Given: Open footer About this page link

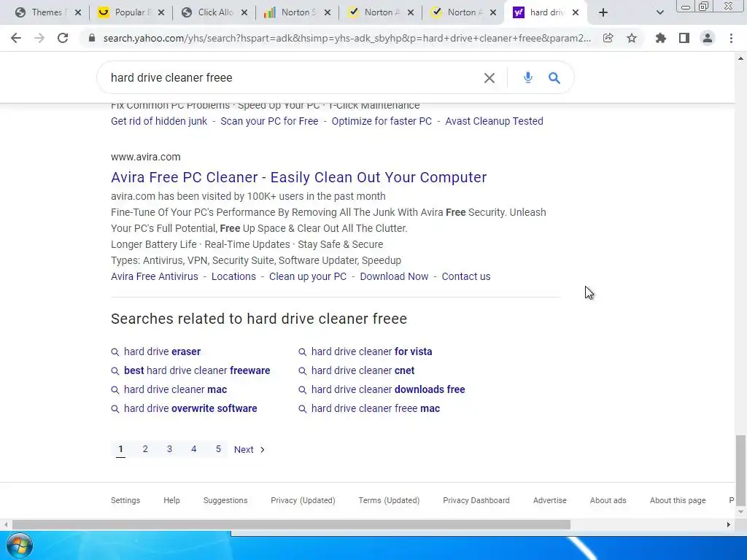Looking at the screenshot, I should pyautogui.click(x=678, y=500).
